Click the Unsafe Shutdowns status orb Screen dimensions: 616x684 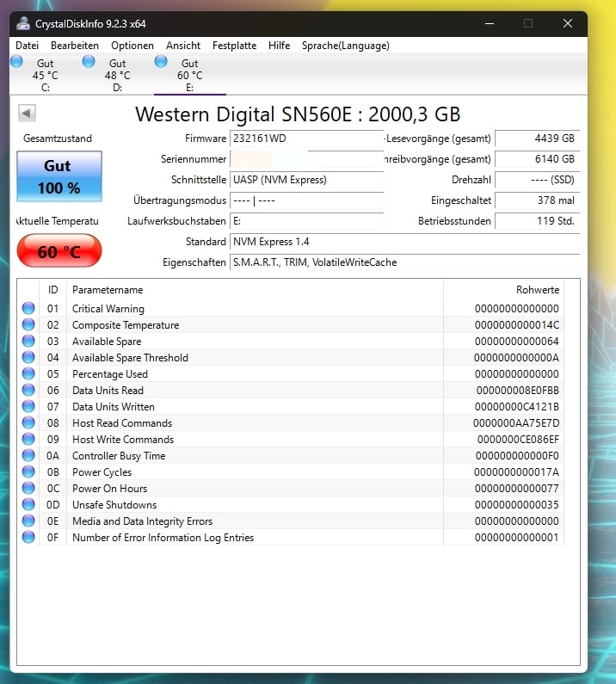click(28, 505)
